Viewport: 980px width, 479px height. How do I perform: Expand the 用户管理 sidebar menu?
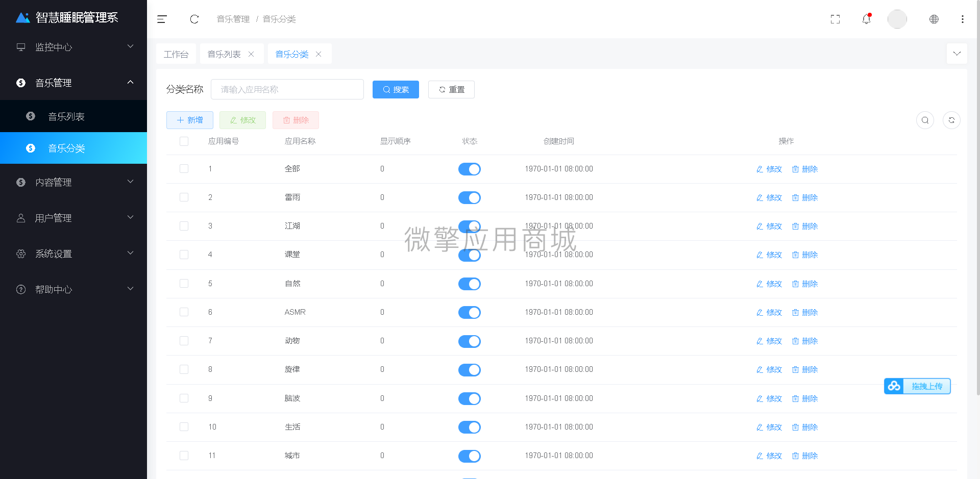pyautogui.click(x=73, y=218)
